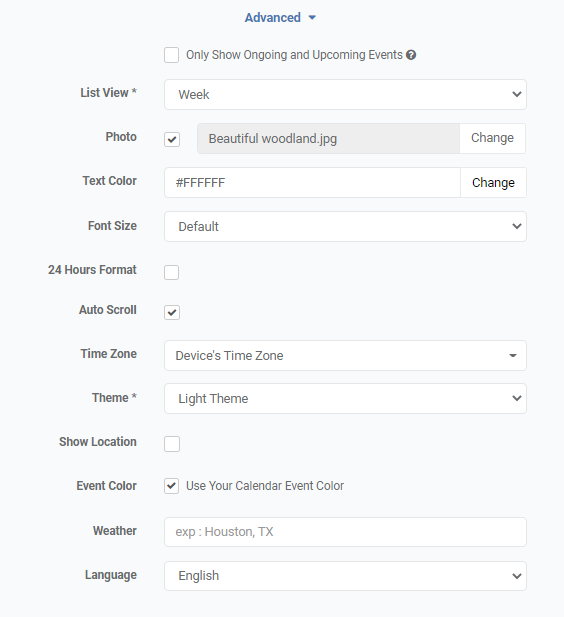Open the Font Size dropdown
564x617 pixels.
point(345,227)
